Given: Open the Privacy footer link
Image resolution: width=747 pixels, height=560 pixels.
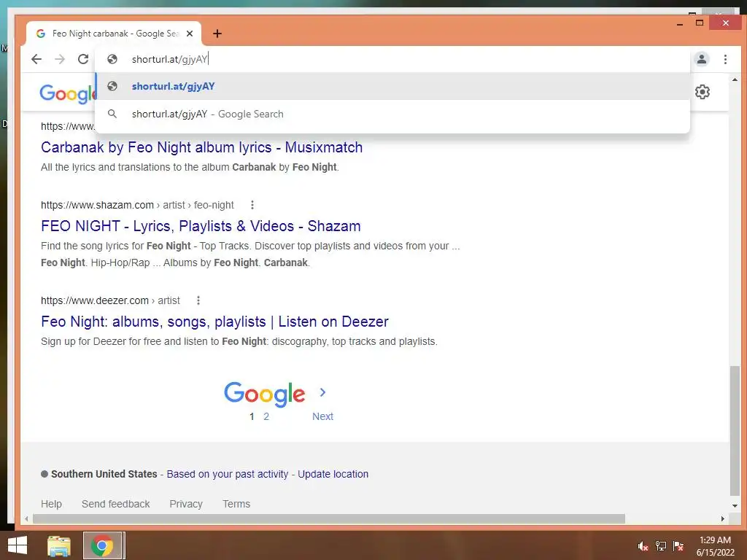Looking at the screenshot, I should 186,504.
